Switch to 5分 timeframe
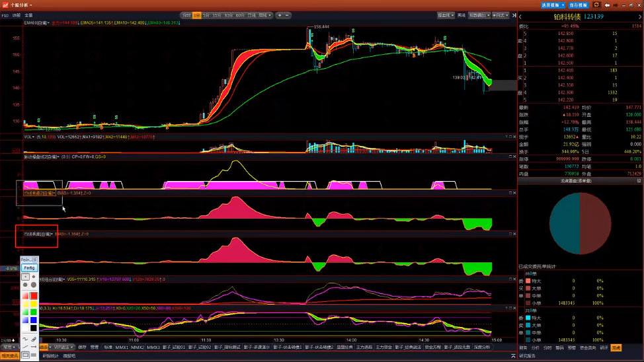This screenshot has height=362, width=644. pos(207,15)
